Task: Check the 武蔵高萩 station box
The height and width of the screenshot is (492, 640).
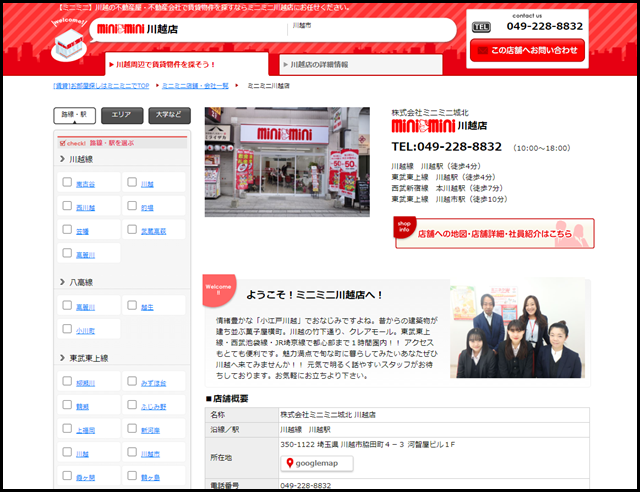Action: pos(132,229)
